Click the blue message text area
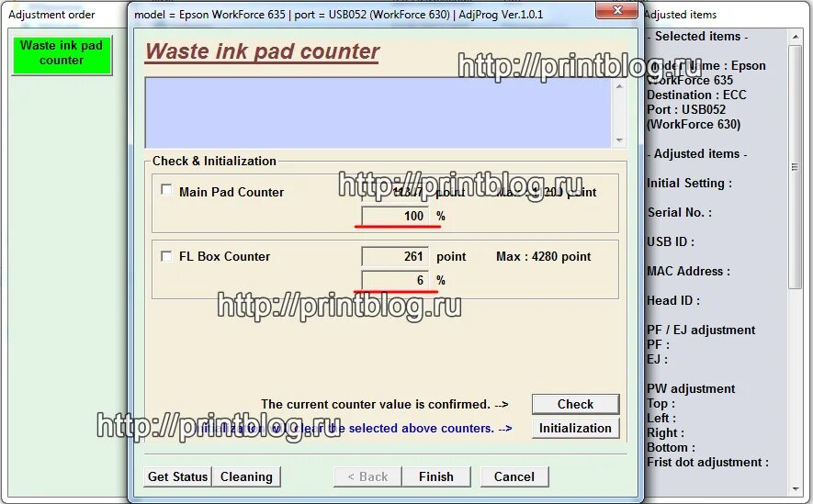Viewport: 813px width, 504px height. (378, 113)
